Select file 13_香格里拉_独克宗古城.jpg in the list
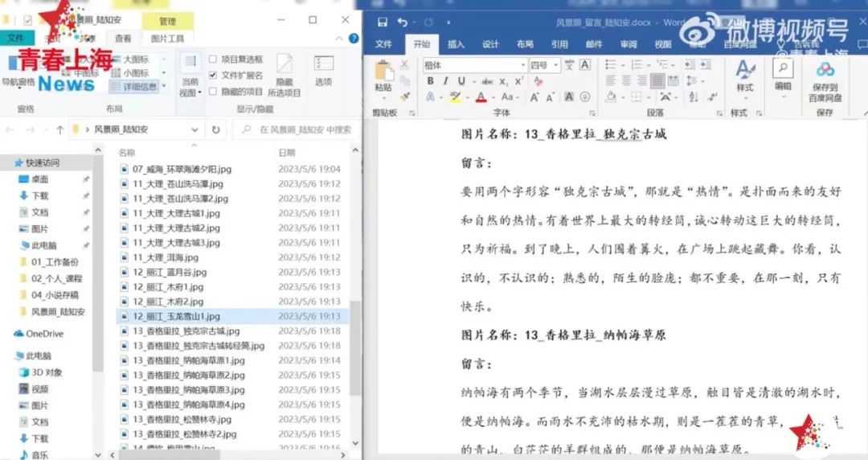868x460 pixels. [x=186, y=331]
